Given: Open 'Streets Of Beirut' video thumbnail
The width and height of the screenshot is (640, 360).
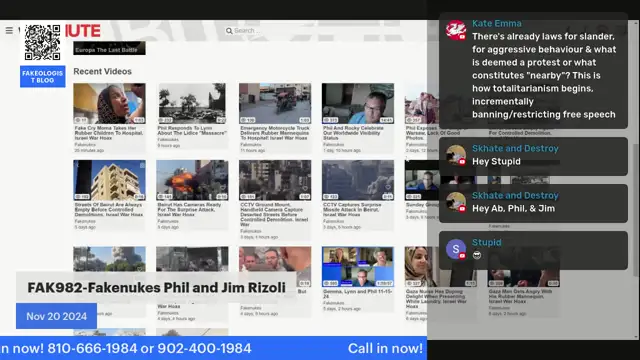Looking at the screenshot, I should click(x=109, y=180).
